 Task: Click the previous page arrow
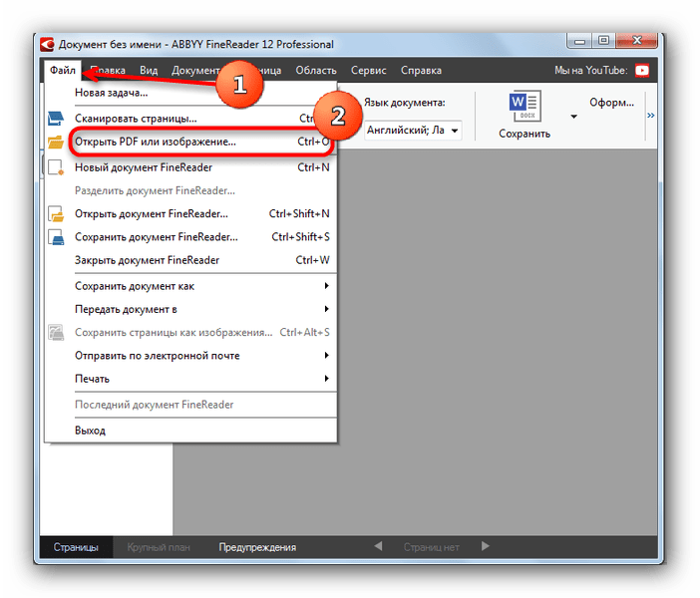click(378, 546)
